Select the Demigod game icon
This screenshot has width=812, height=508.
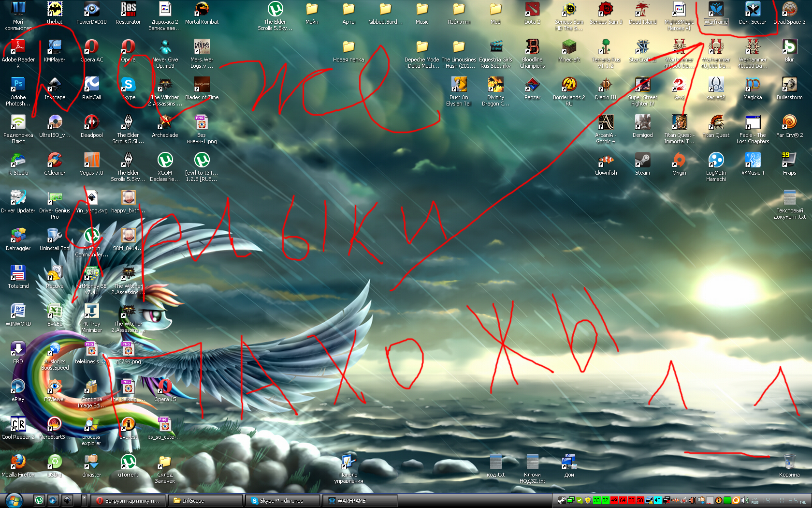pyautogui.click(x=642, y=126)
